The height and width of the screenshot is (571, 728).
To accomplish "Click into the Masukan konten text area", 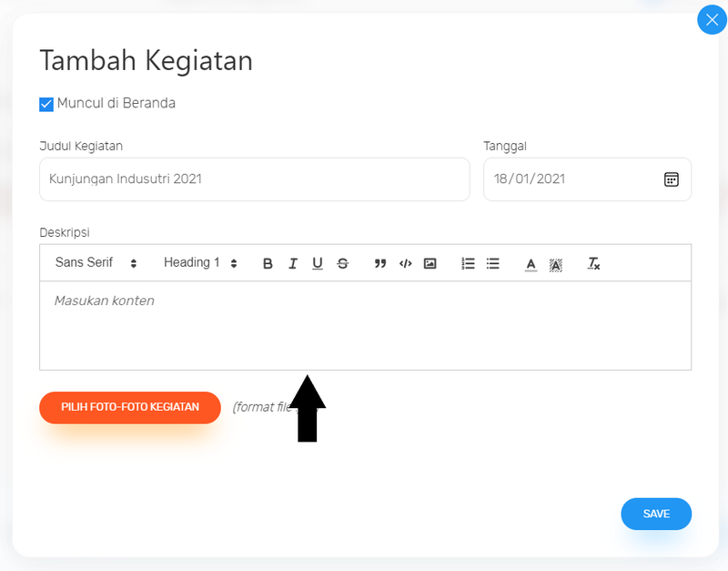I will pos(366,325).
